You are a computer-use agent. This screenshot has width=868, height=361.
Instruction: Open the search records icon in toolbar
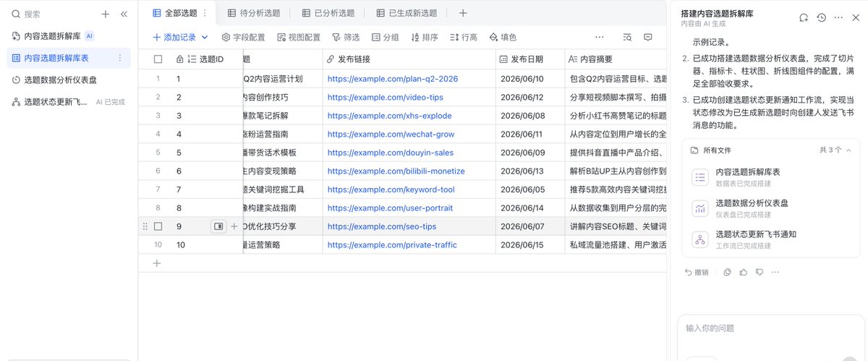tap(627, 37)
